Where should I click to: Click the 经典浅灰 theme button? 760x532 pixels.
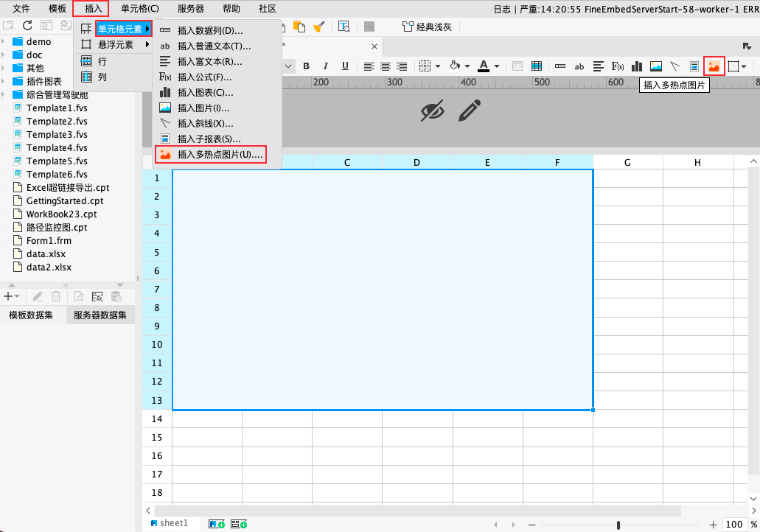[428, 27]
